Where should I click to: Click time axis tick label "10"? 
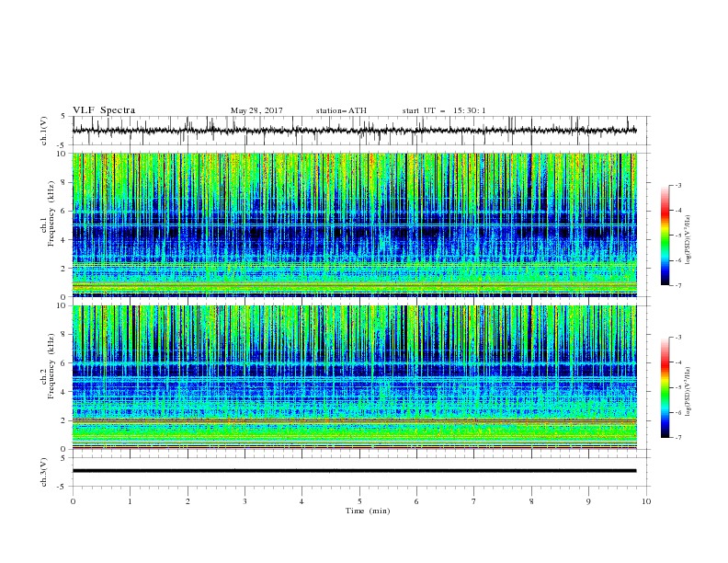(646, 501)
